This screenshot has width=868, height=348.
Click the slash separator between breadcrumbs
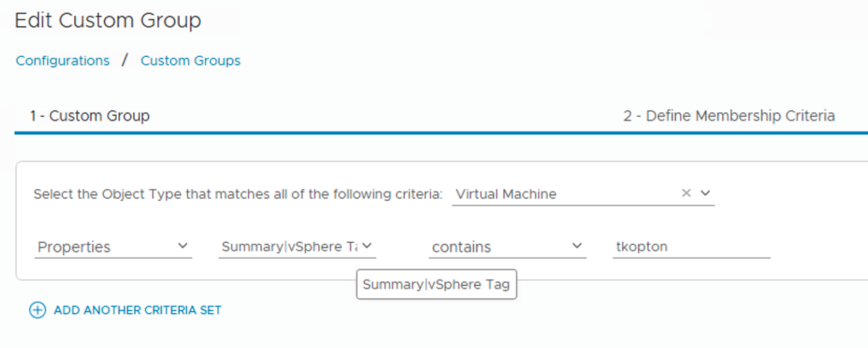pyautogui.click(x=125, y=60)
